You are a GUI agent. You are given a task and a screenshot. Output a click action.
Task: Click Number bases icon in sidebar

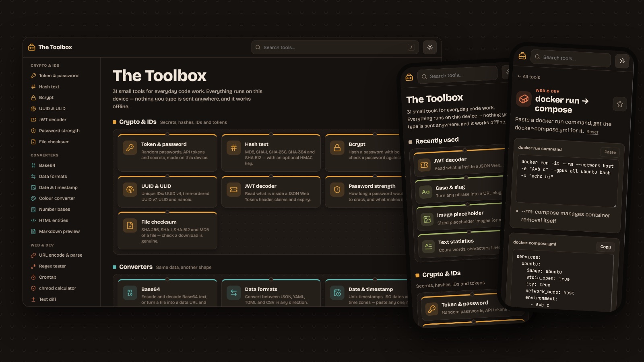[33, 209]
